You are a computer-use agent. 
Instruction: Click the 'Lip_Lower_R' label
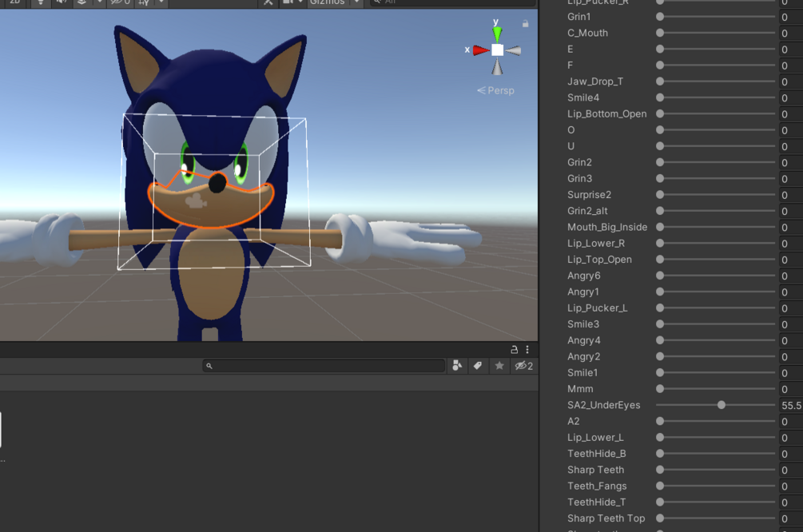(595, 243)
